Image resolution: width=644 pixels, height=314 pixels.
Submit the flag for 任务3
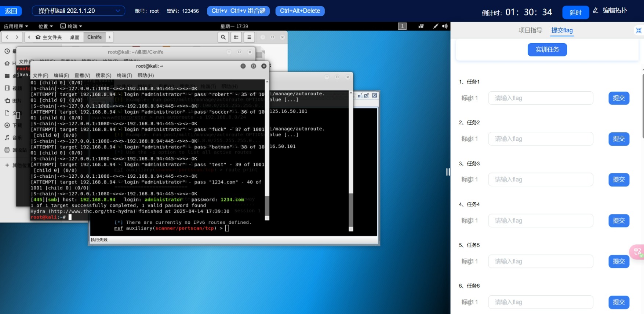coord(619,180)
